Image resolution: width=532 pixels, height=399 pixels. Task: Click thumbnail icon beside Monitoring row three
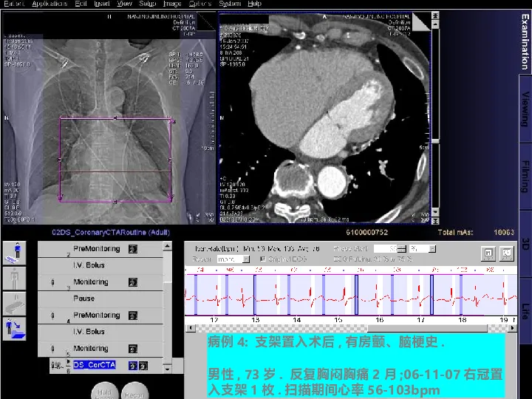[133, 282]
